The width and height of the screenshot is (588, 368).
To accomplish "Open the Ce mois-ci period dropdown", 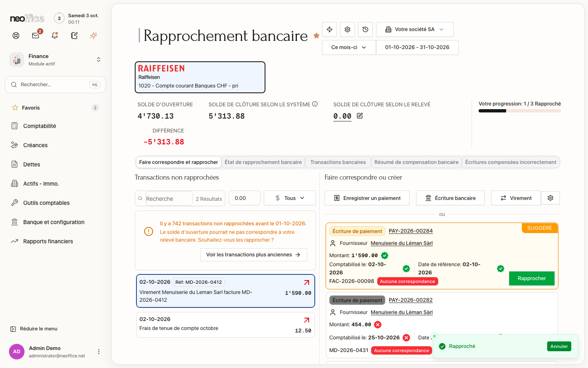I will point(349,47).
